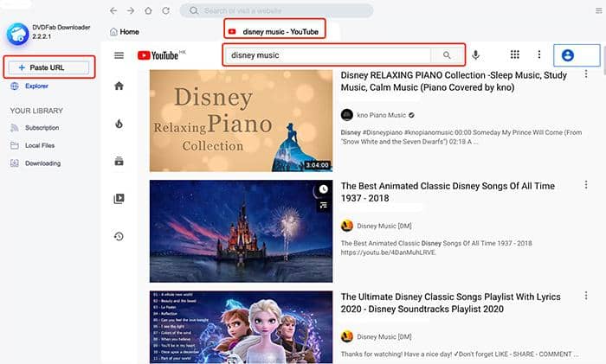The width and height of the screenshot is (606, 364).
Task: Click kno Piano Music channel avatar
Action: point(347,115)
